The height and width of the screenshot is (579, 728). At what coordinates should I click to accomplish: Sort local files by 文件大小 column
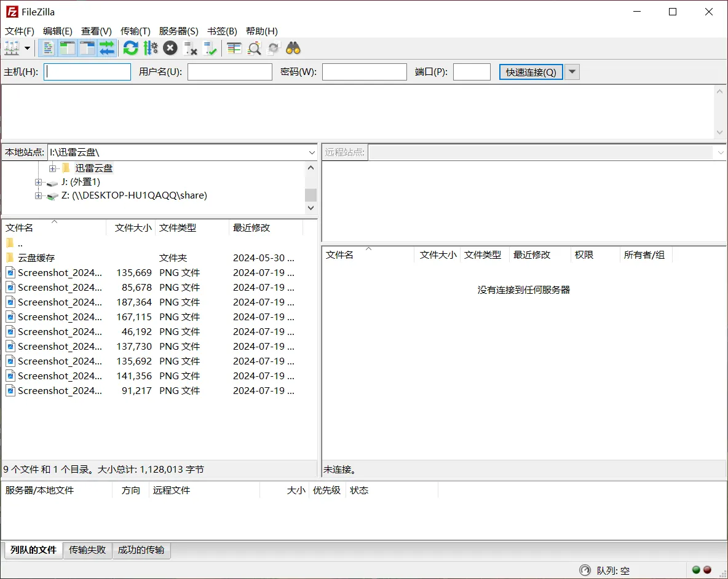pos(132,228)
